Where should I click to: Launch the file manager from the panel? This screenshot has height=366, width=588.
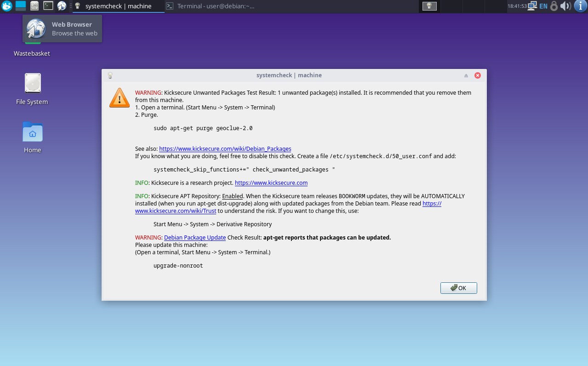point(34,6)
